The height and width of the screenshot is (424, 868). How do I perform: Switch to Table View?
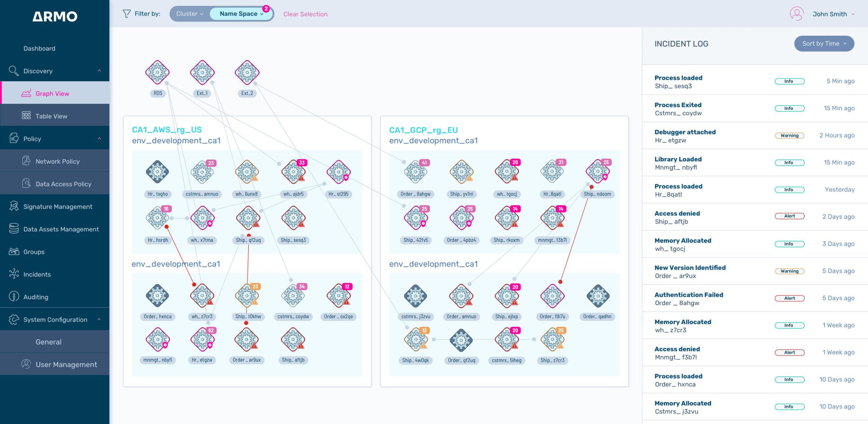coord(55,116)
